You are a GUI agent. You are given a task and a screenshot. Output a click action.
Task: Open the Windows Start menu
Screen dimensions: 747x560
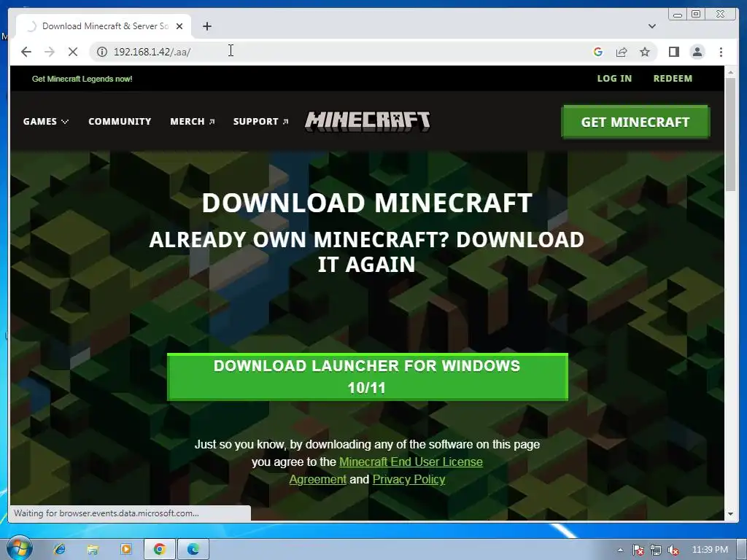point(19,548)
